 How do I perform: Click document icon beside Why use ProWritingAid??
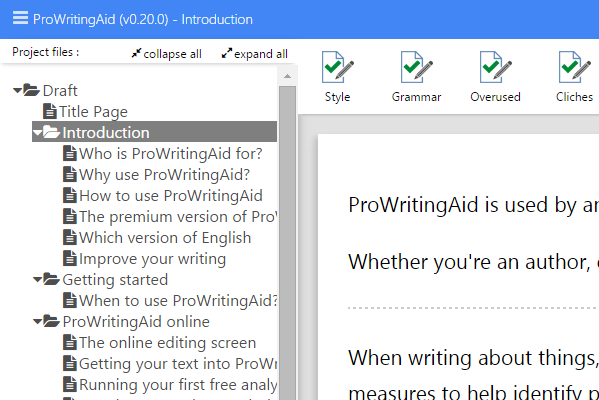(x=70, y=175)
